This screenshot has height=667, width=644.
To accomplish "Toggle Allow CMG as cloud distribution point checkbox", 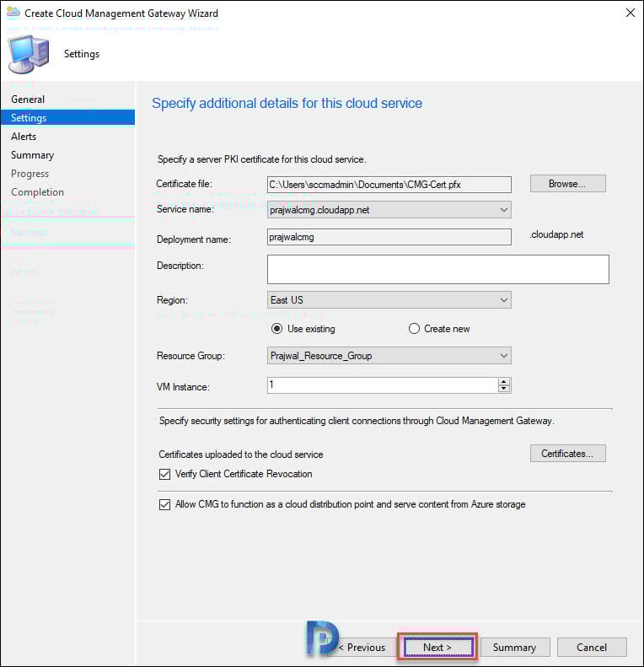I will point(164,504).
